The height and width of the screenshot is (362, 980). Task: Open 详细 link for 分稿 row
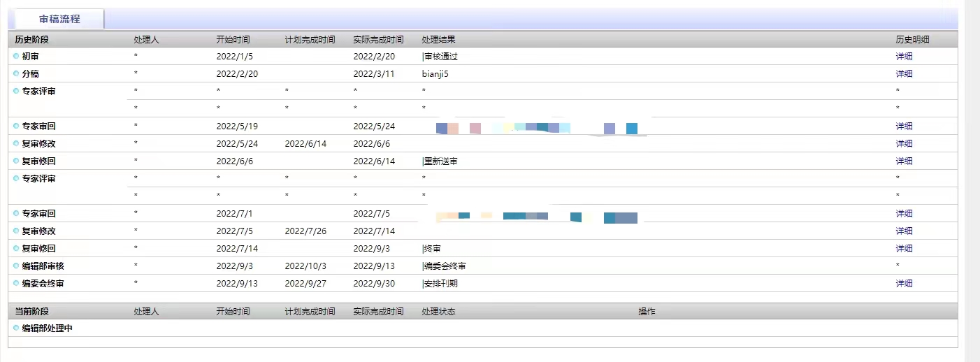point(904,74)
